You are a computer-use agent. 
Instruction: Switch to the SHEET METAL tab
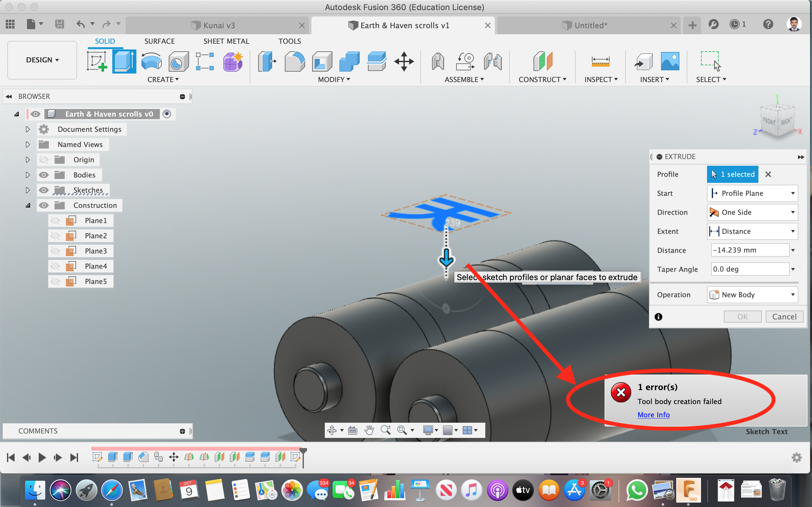click(x=226, y=41)
